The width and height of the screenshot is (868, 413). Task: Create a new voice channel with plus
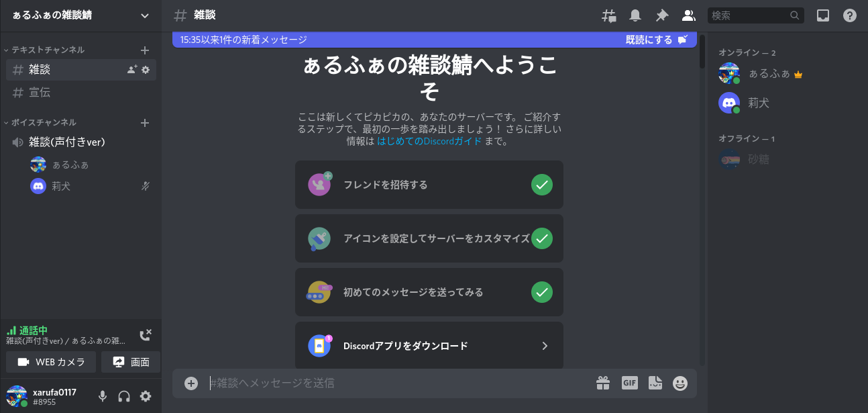point(145,122)
